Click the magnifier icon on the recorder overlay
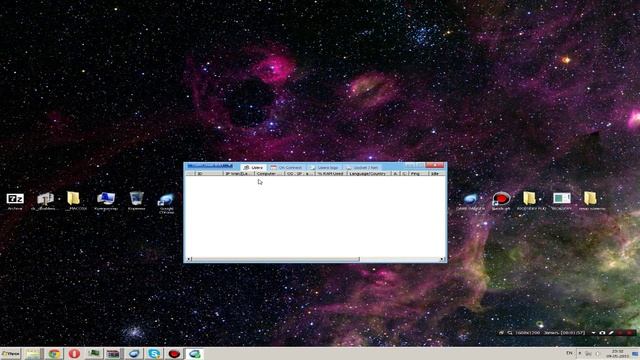Image resolution: width=640 pixels, height=360 pixels. coord(510,333)
